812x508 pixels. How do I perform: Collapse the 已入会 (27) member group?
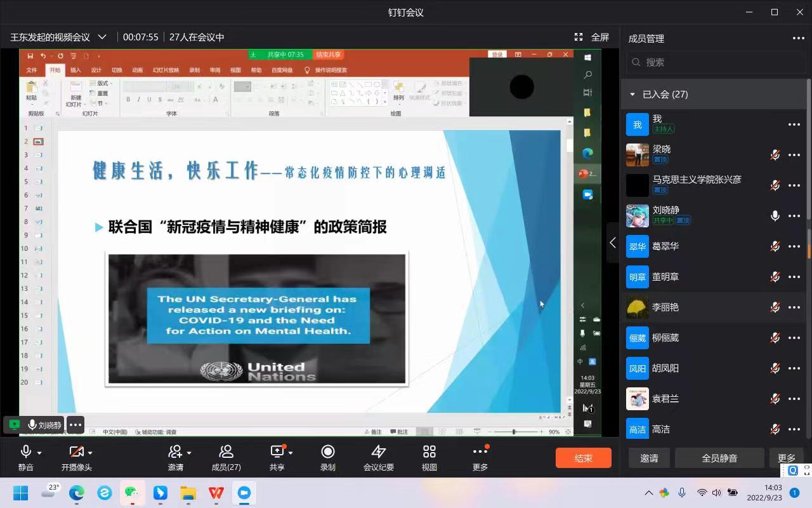click(x=632, y=94)
